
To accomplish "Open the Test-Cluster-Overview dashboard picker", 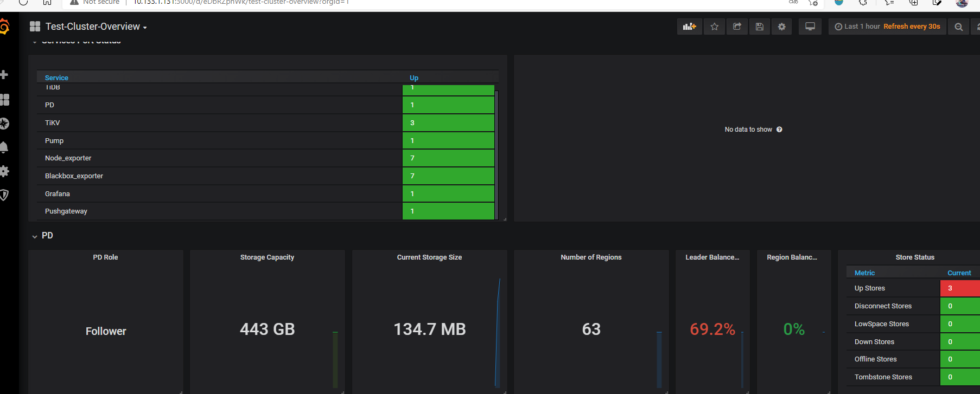I will [96, 27].
